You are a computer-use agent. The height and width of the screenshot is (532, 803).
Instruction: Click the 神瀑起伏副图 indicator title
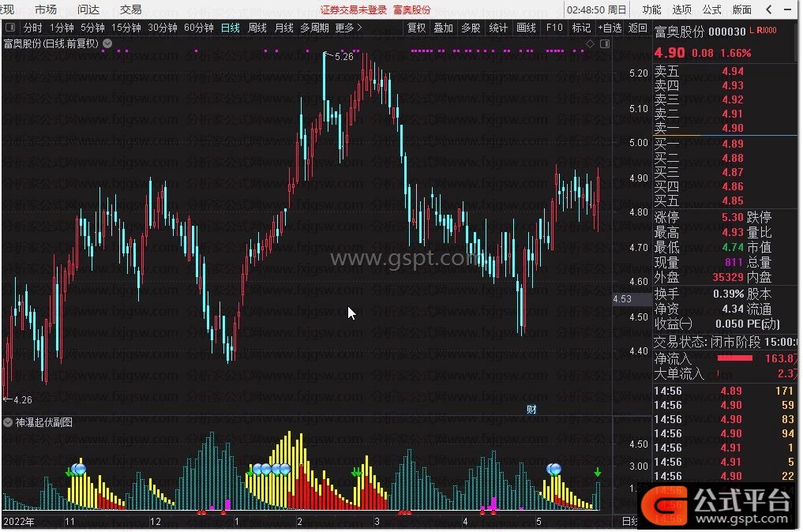43,422
